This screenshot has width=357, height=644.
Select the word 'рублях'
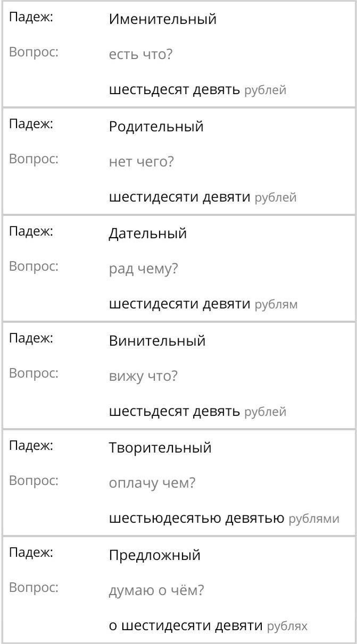click(x=287, y=626)
